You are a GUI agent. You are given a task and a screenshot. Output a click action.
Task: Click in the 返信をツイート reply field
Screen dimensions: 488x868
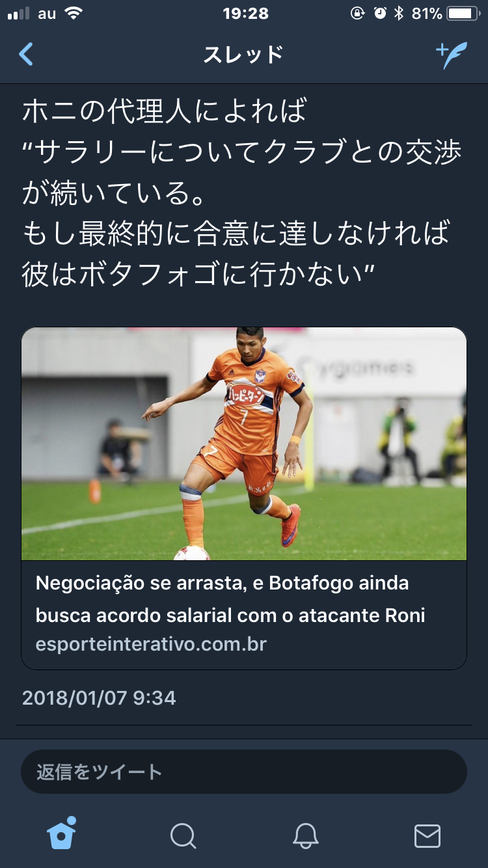pyautogui.click(x=244, y=772)
